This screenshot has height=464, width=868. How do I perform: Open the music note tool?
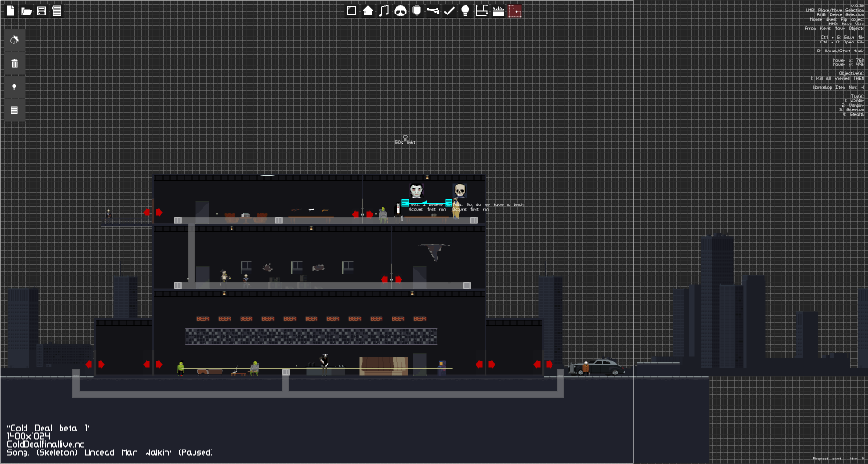(383, 11)
